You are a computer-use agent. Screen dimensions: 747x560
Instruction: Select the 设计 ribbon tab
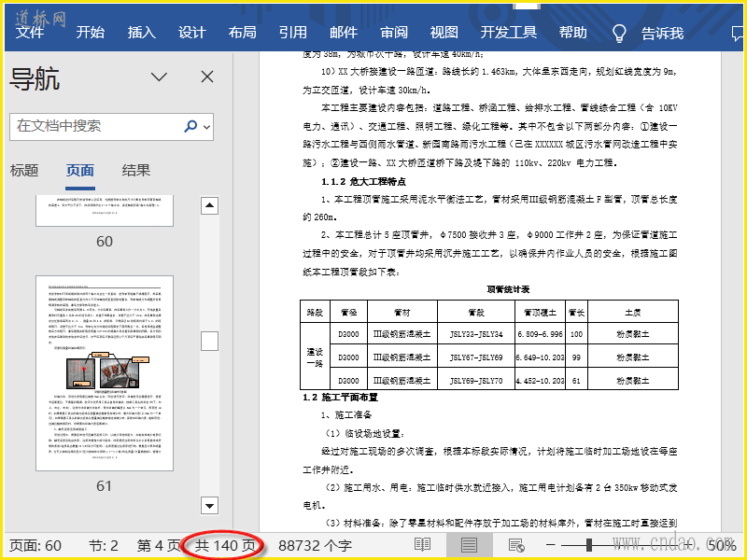tap(192, 33)
